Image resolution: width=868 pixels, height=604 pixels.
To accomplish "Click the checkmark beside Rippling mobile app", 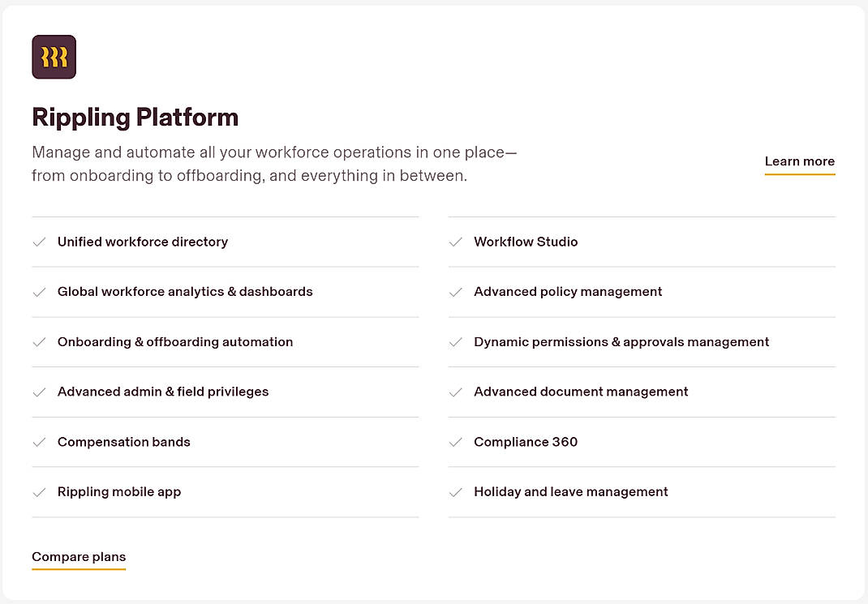I will [40, 492].
